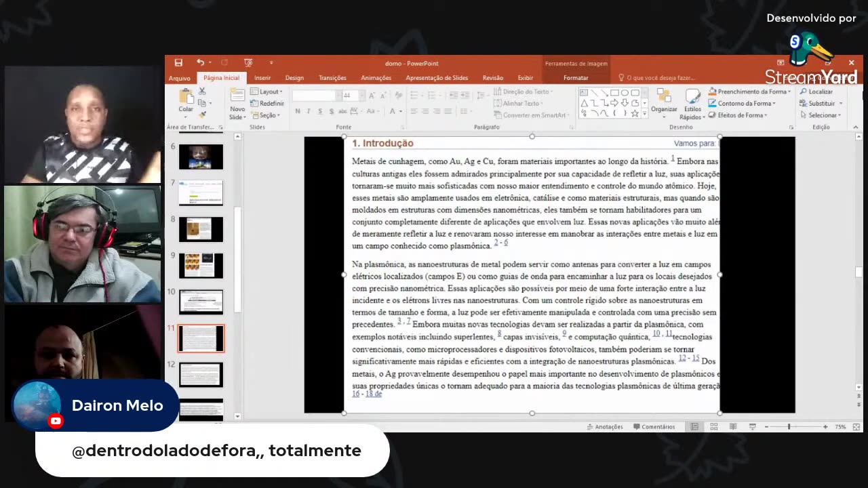
Task: Select the right arrow shape in gallery
Action: coord(614,103)
